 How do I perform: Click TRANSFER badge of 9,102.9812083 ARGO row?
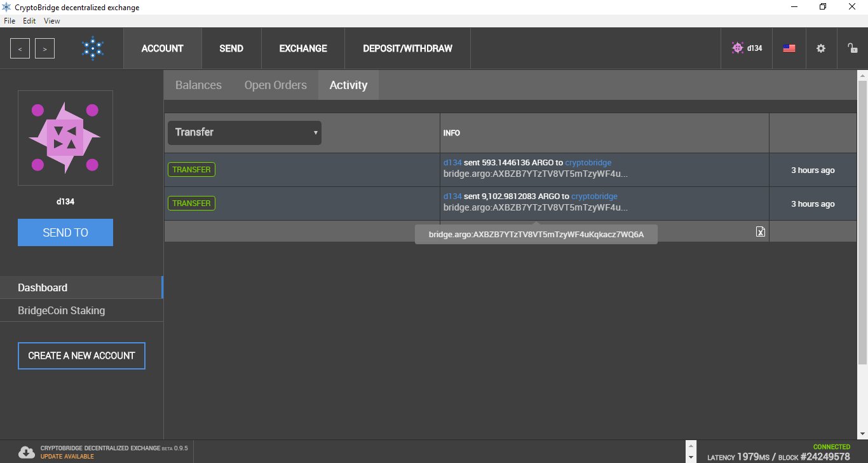(191, 204)
